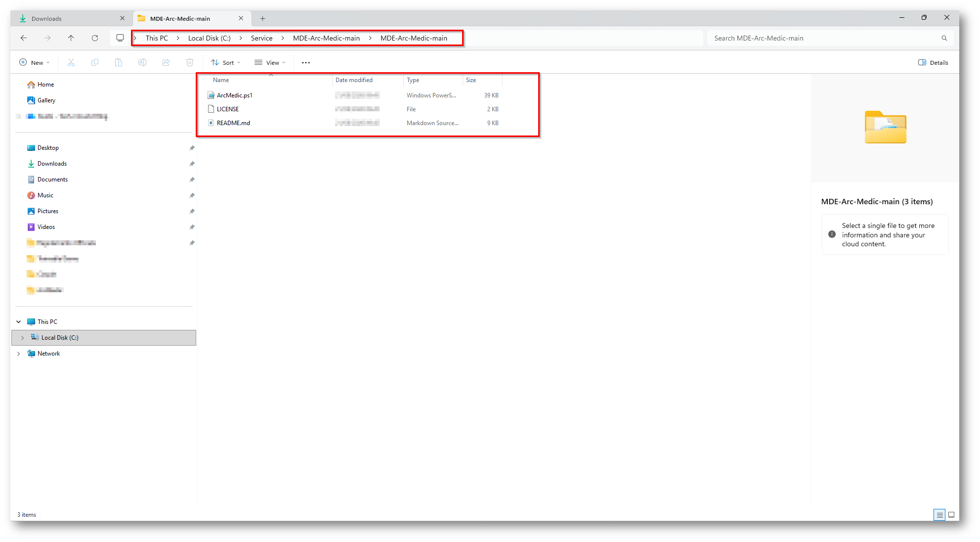Click the monitor icon in address bar
The height and width of the screenshot is (542, 980).
coord(120,38)
